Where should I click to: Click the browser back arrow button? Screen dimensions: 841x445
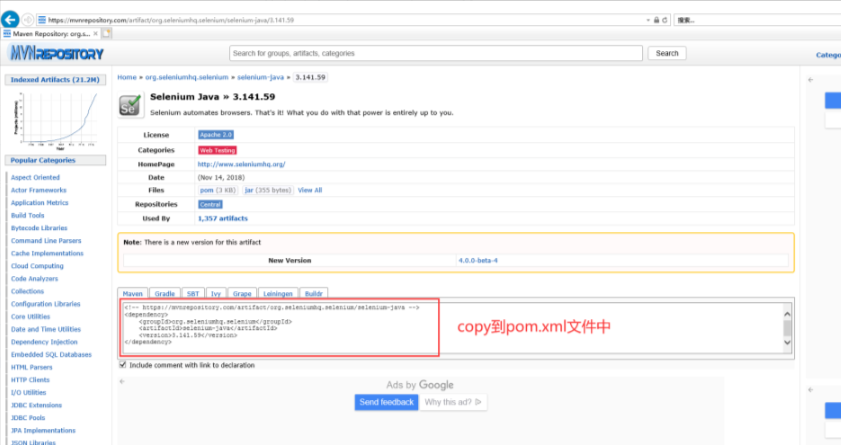click(10, 20)
